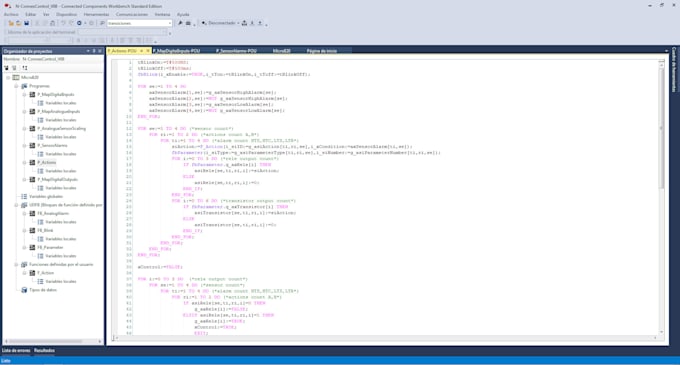This screenshot has height=365, width=680.
Task: Close the Organizador de proyectos panel
Action: [100, 51]
